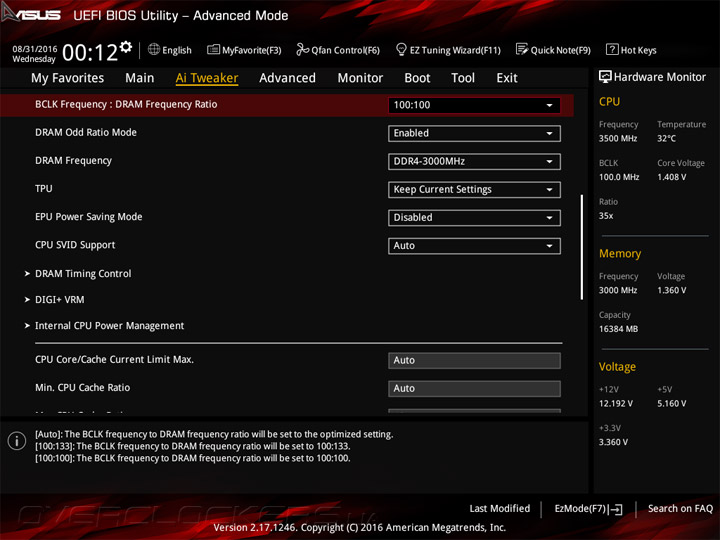This screenshot has height=540, width=720.
Task: Click the Hardware Monitor heading
Action: click(659, 77)
